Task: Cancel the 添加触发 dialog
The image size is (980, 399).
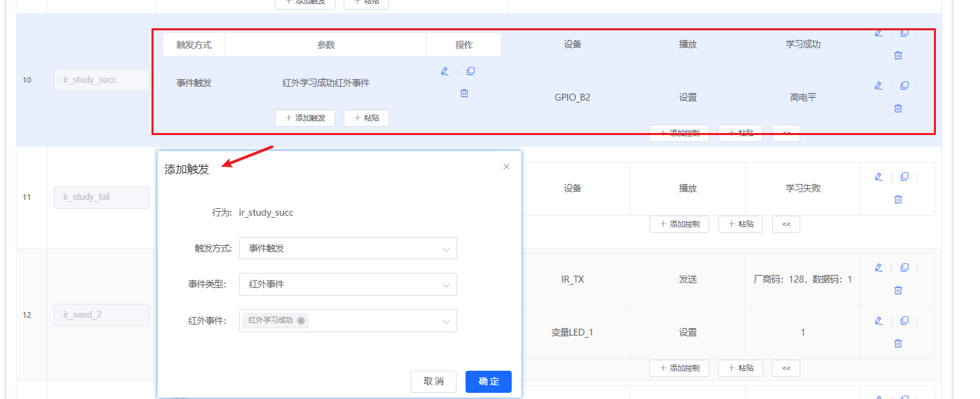Action: [x=433, y=381]
